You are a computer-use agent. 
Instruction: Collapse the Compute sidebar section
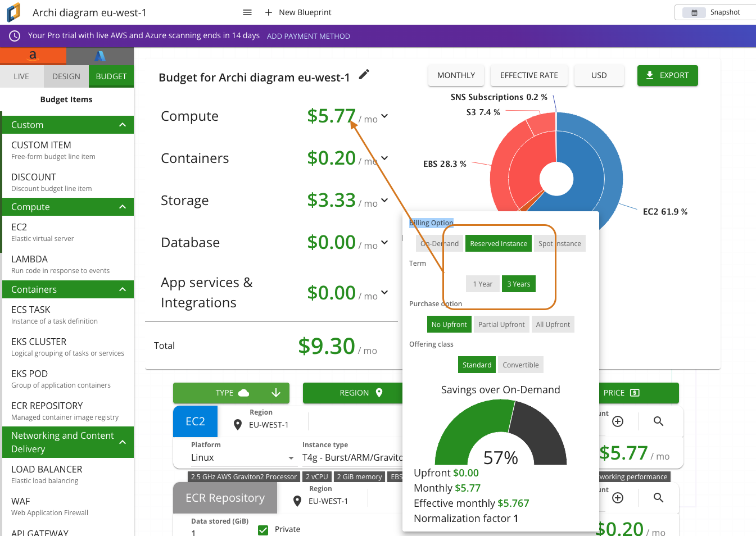(x=123, y=207)
